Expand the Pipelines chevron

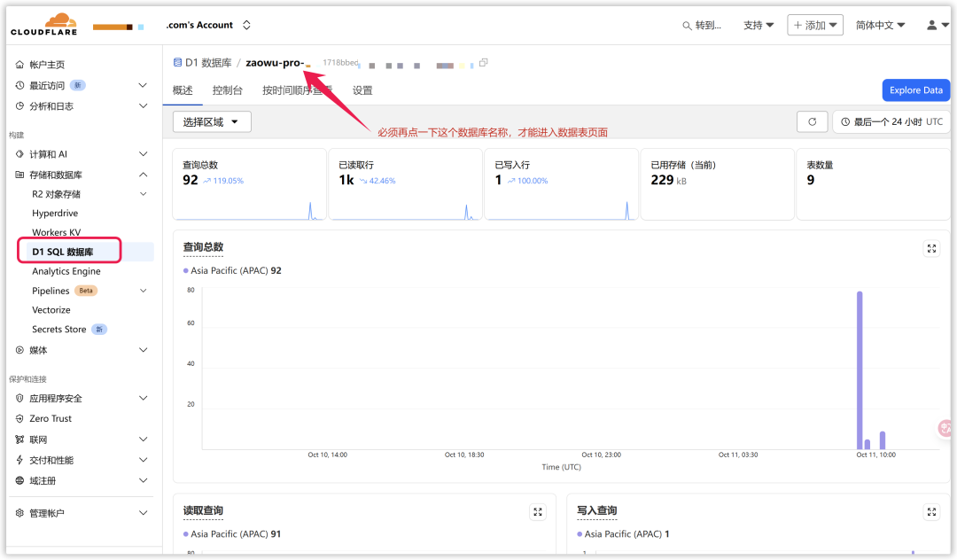143,291
